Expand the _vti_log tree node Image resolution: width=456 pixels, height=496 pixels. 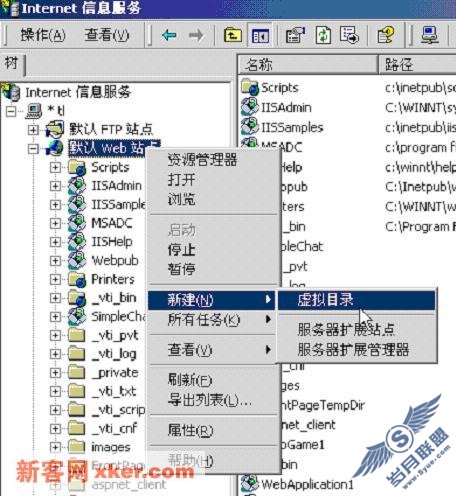[55, 354]
